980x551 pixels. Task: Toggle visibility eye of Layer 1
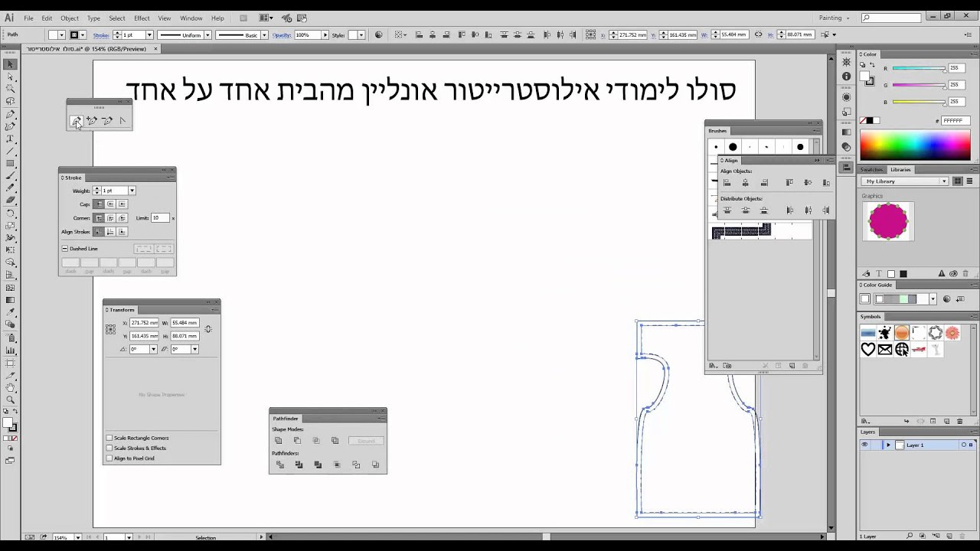[x=864, y=445]
